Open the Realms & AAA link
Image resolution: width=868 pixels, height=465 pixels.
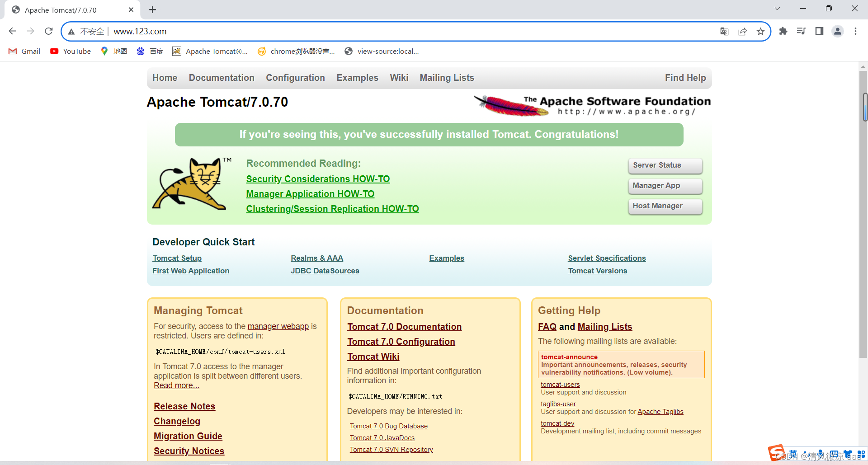(x=317, y=258)
